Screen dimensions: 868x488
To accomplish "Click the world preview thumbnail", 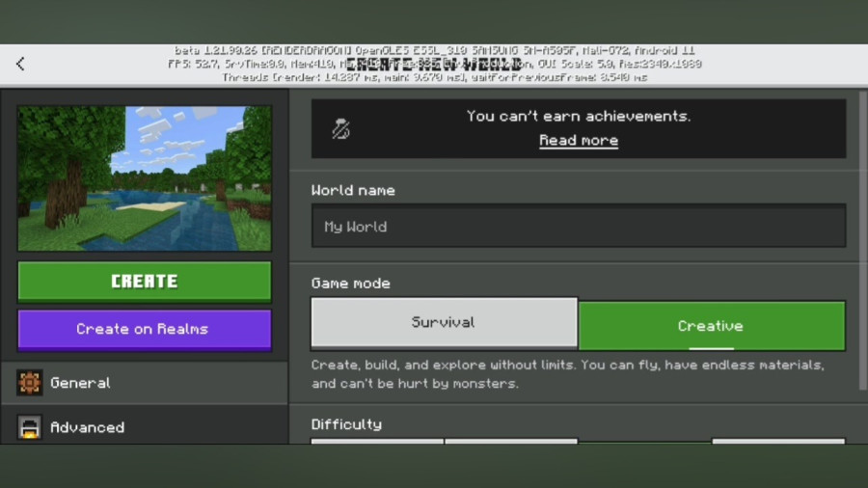I will point(145,178).
